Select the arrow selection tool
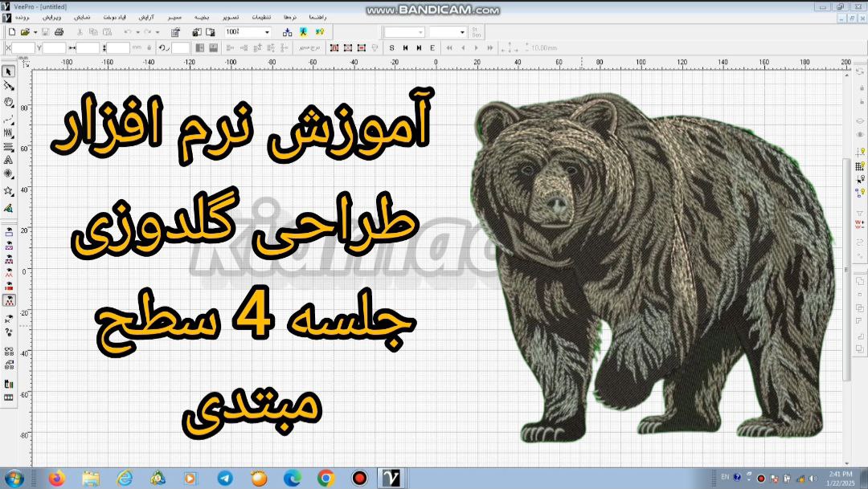This screenshot has width=868, height=489. 9,71
